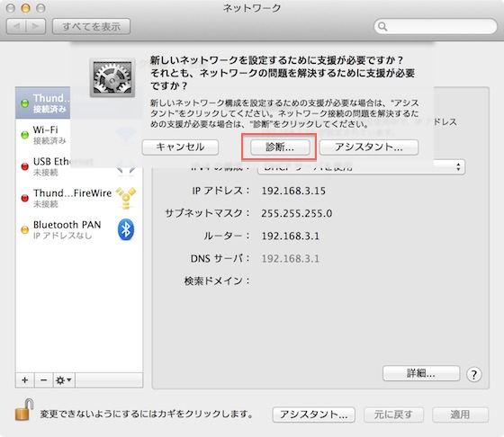The width and height of the screenshot is (504, 437).
Task: Open the 詳細... advanced settings
Action: [x=421, y=373]
